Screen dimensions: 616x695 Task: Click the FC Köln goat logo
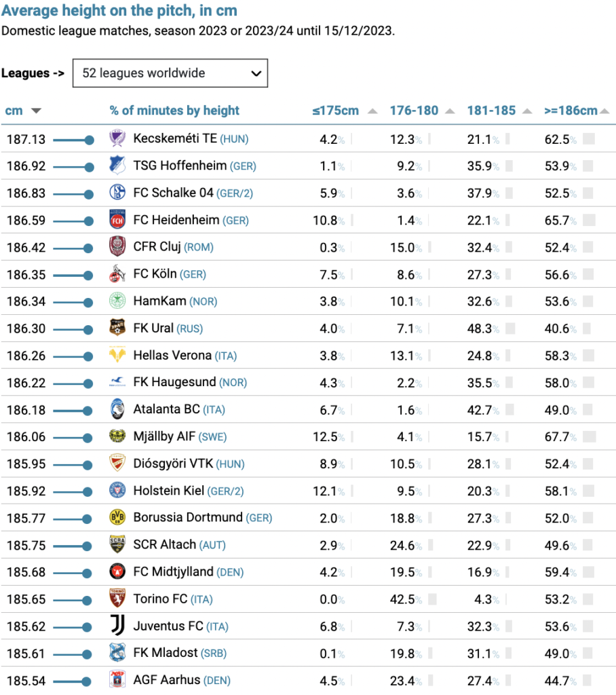click(x=117, y=274)
